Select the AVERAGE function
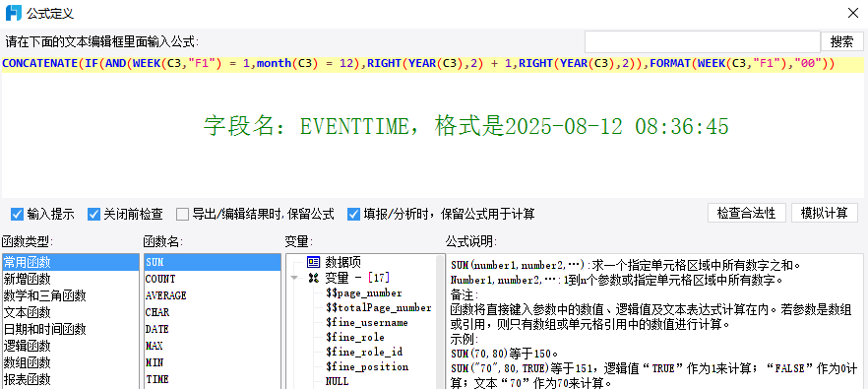 tap(212, 295)
